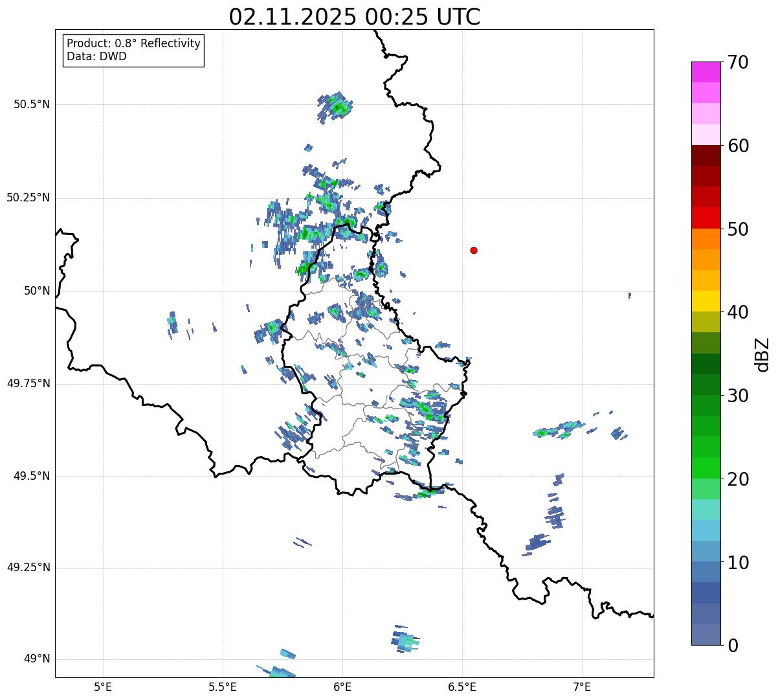
Task: Click the 7°E longitude label
Action: click(582, 686)
